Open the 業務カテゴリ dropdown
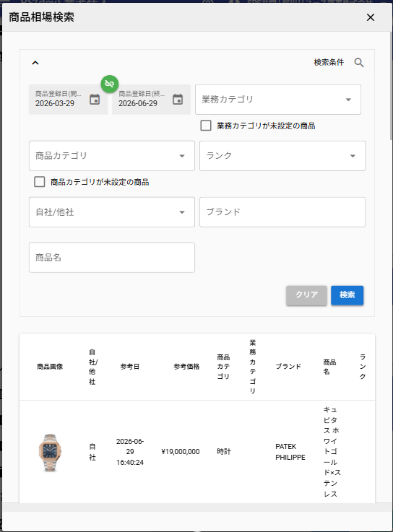The image size is (393, 532). [278, 100]
